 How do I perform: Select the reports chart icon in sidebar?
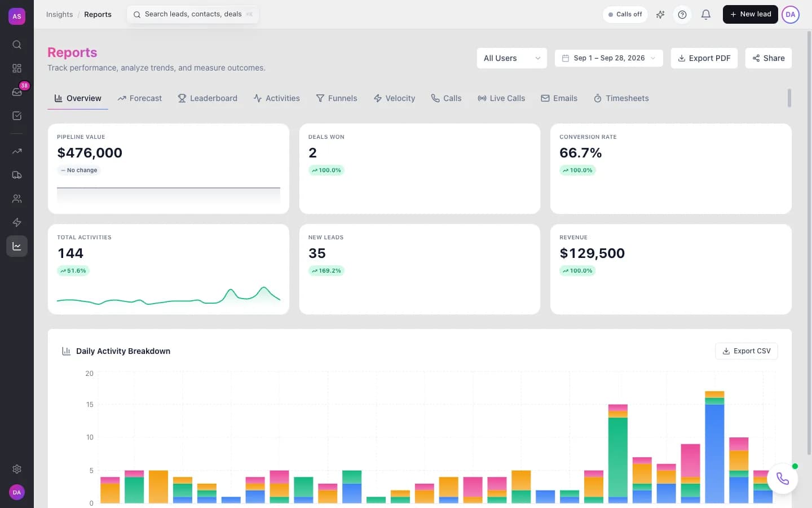pos(17,246)
